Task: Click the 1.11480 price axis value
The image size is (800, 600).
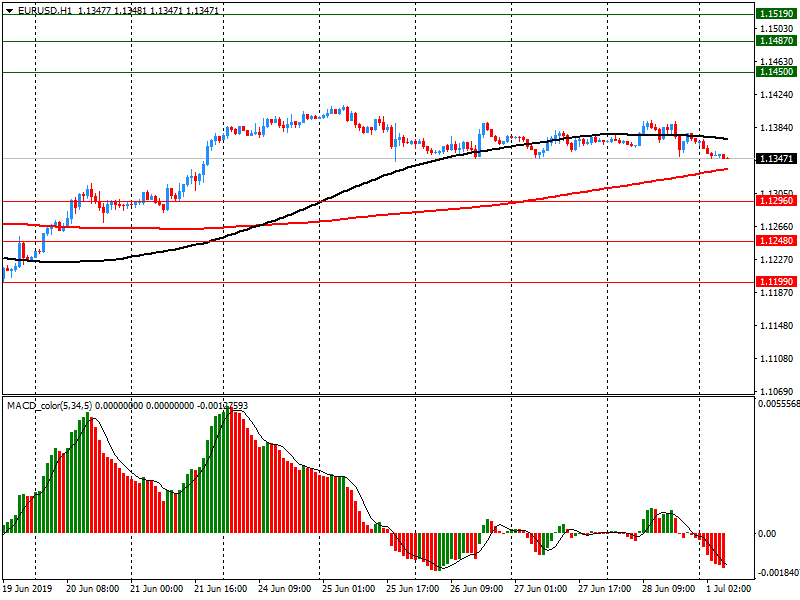Action: (x=777, y=326)
